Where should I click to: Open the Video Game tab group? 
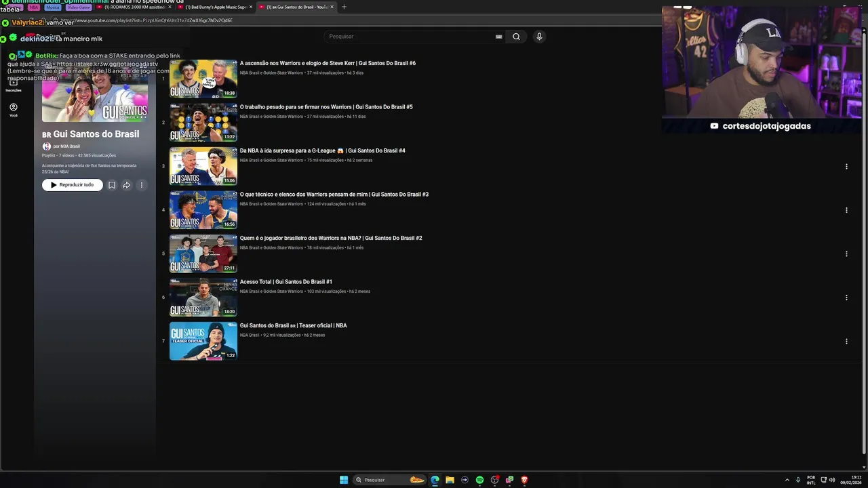(x=79, y=7)
